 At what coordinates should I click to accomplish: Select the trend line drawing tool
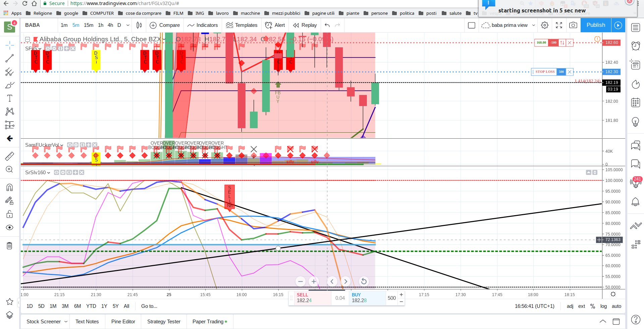click(x=9, y=58)
